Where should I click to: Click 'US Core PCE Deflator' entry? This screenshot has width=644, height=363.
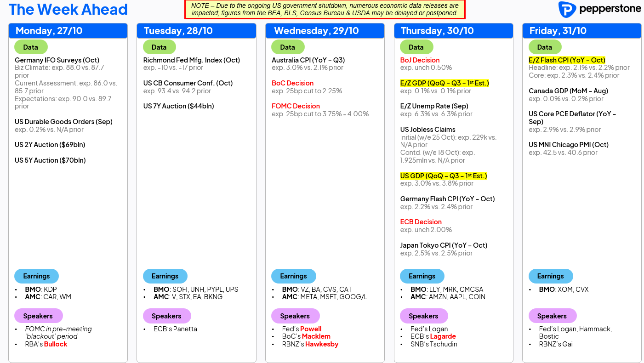572,118
